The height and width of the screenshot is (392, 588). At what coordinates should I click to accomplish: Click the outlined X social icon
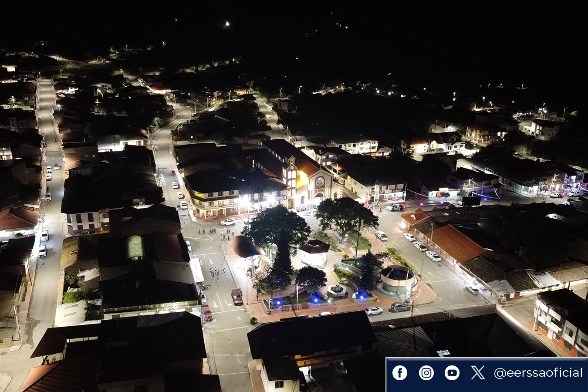coord(478,372)
